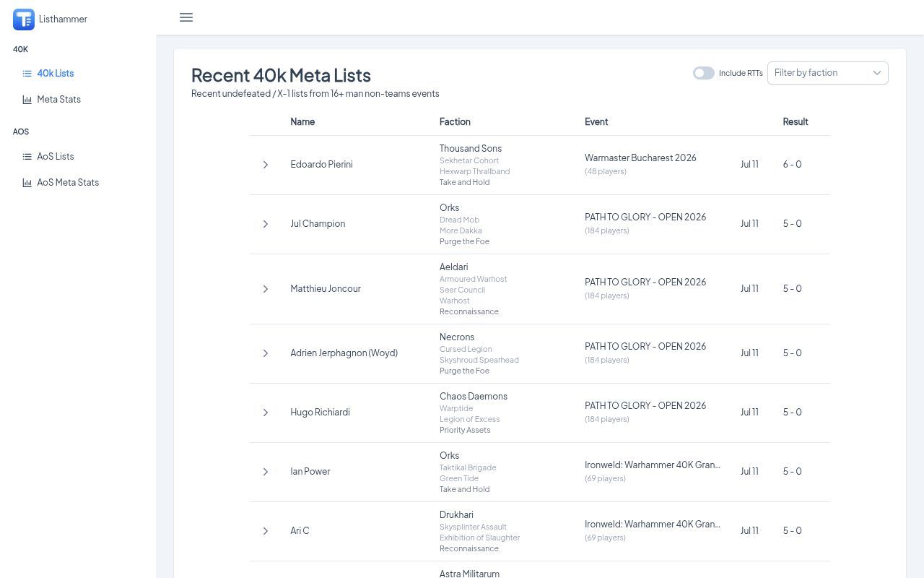Select the name Matthieu Joncour
Viewport: 924px width, 578px height.
[326, 288]
